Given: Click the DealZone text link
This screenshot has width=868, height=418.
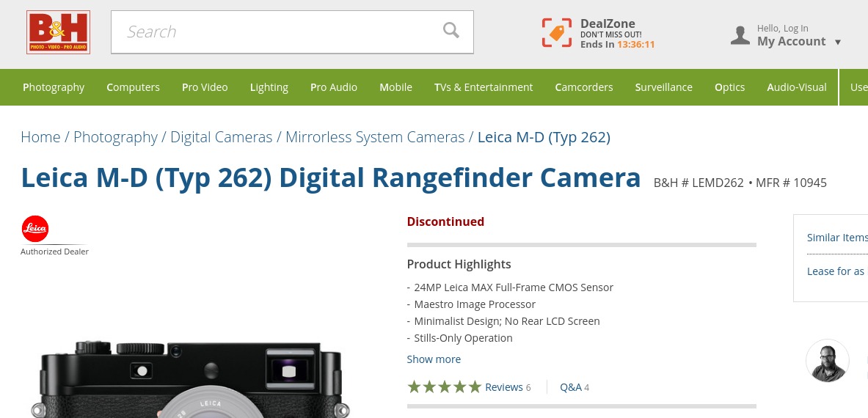Looking at the screenshot, I should tap(608, 23).
